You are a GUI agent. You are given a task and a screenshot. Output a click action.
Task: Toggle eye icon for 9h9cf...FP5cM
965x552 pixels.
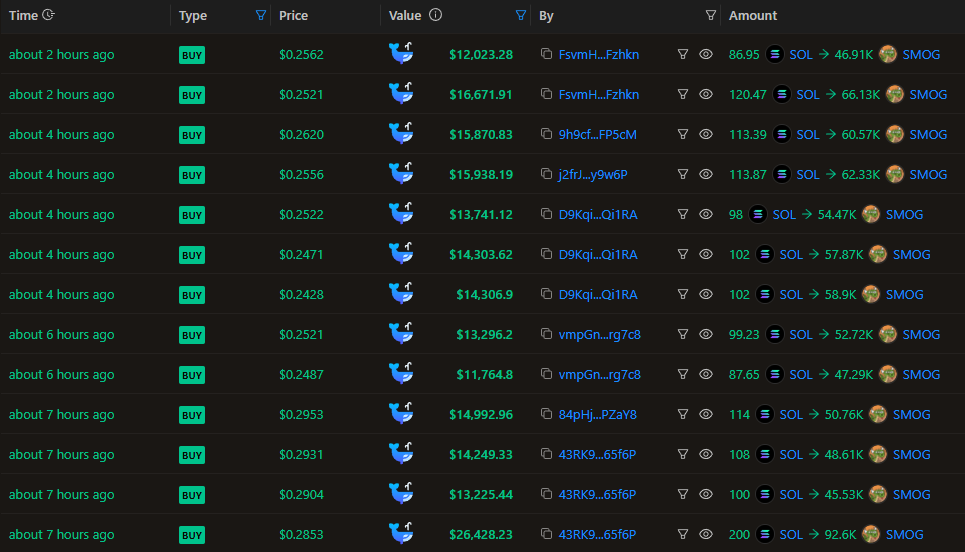706,134
